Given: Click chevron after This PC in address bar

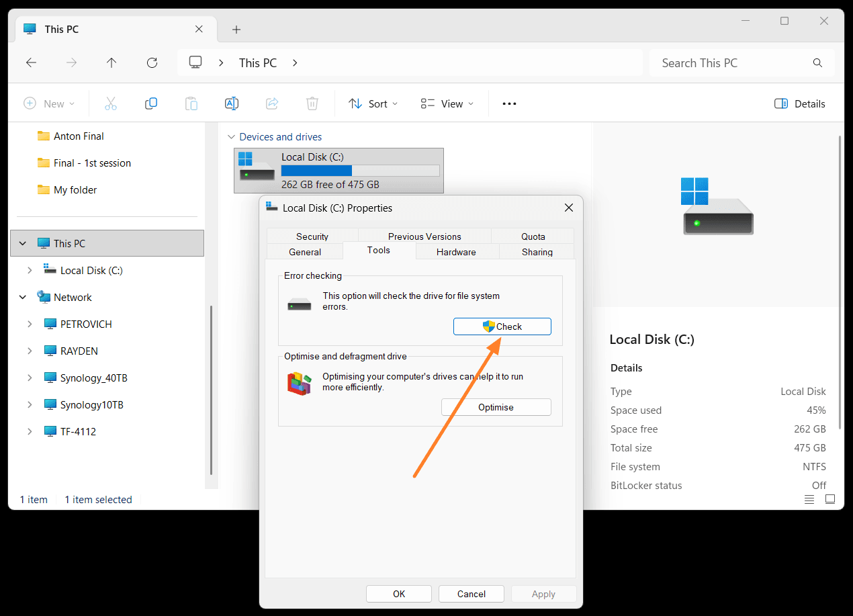Looking at the screenshot, I should pos(294,62).
